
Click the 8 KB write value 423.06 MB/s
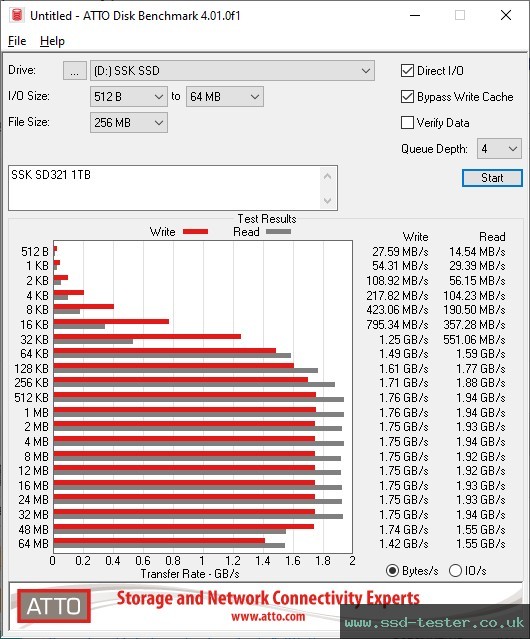[397, 310]
